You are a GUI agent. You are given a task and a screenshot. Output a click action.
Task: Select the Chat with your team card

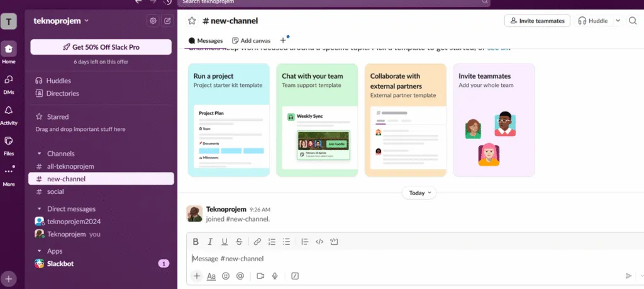click(317, 120)
